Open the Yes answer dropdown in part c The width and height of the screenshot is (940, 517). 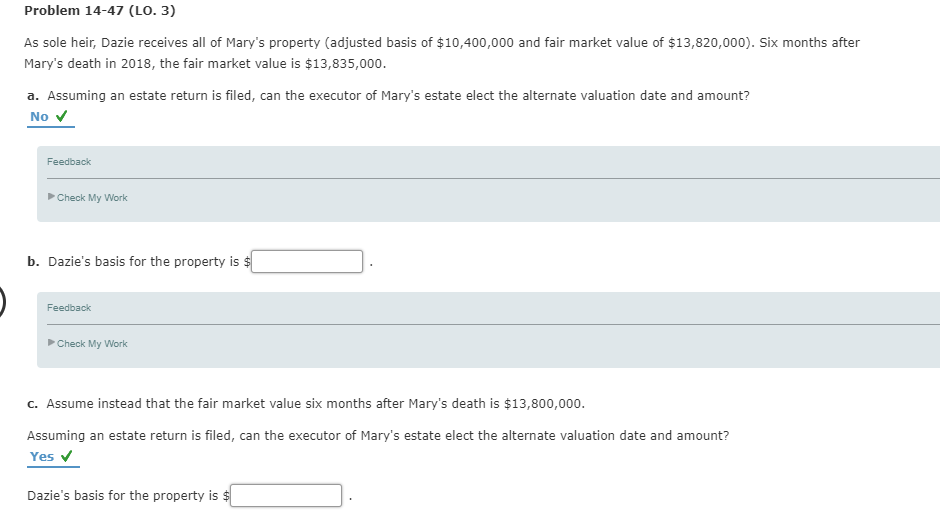42,457
